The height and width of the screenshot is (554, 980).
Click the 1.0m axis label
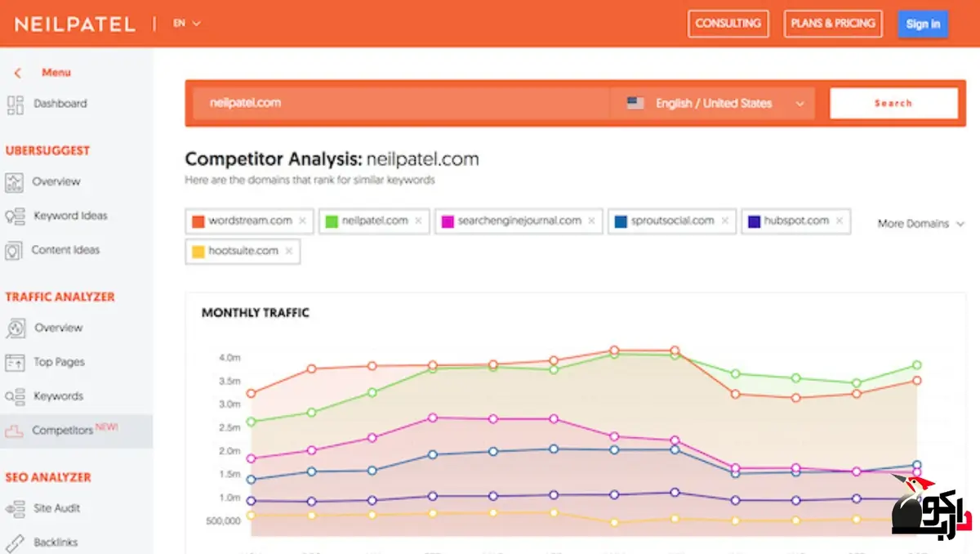pos(229,498)
